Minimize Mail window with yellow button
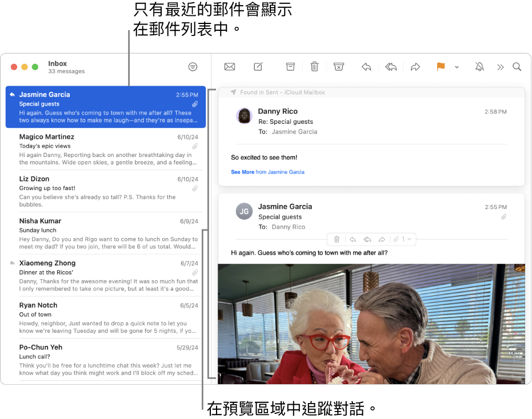The image size is (532, 419). (25, 67)
